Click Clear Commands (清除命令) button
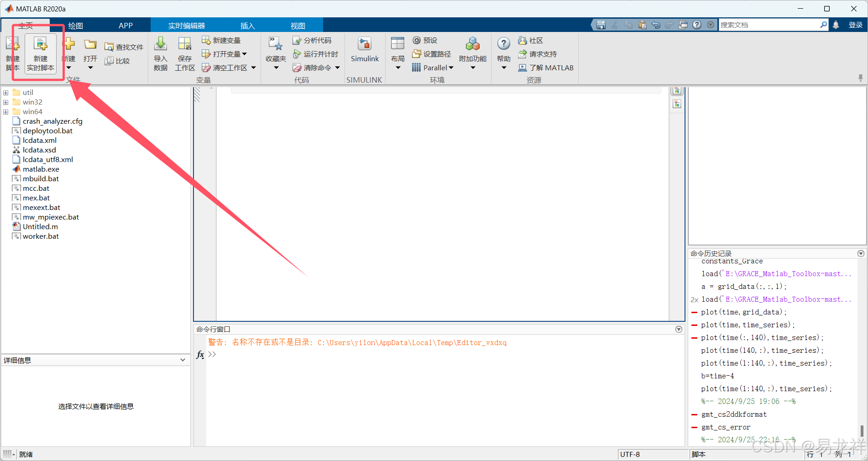Screen dimensions: 868x461 (312, 68)
